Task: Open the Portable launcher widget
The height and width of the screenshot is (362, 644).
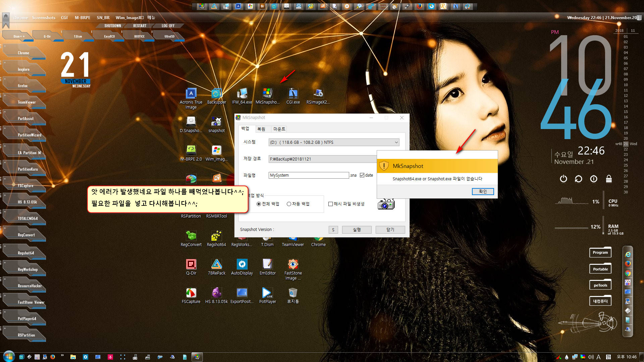Action: (600, 269)
